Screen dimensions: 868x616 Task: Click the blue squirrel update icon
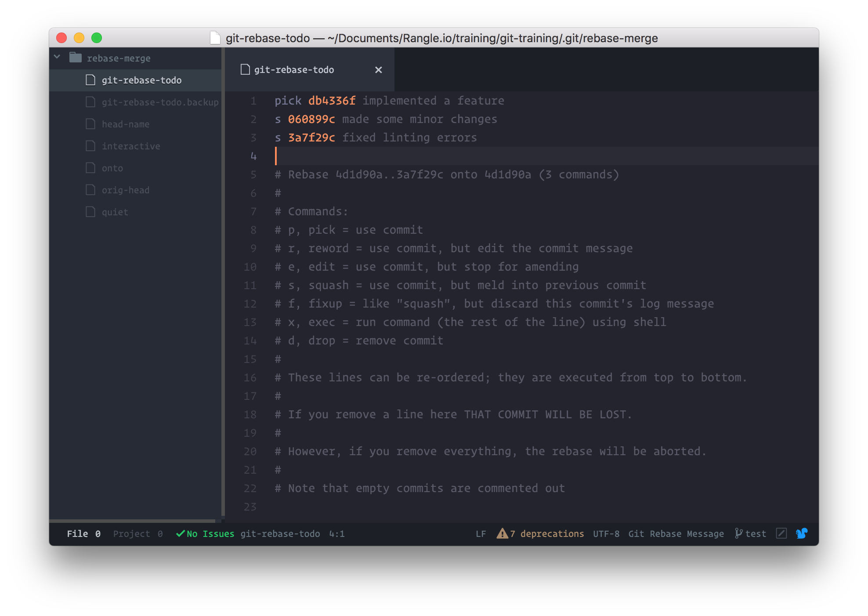[802, 533]
